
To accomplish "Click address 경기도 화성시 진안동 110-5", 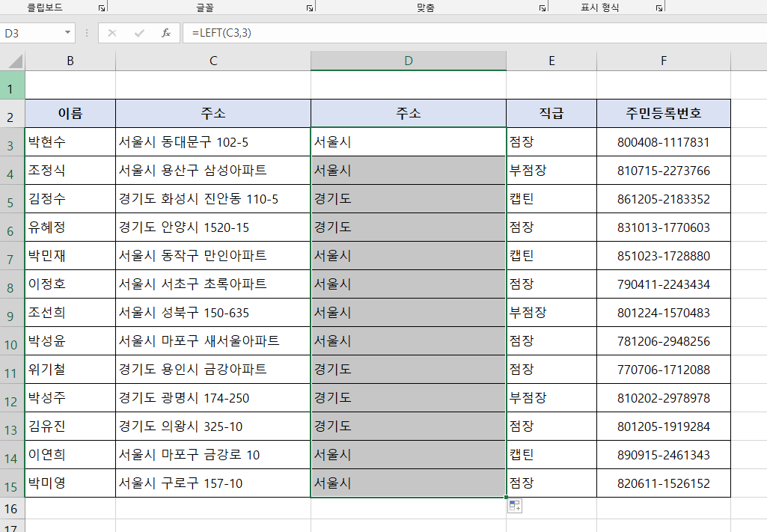I will [x=213, y=199].
